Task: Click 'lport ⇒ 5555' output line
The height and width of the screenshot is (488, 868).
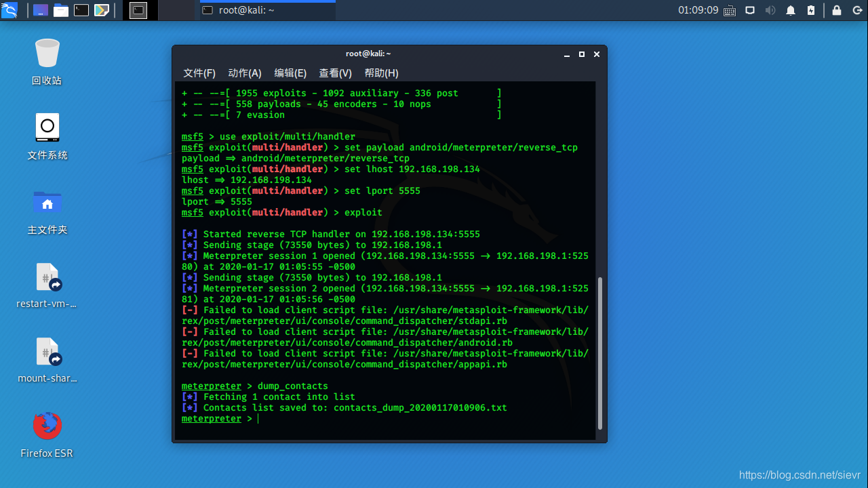Action: pyautogui.click(x=217, y=202)
